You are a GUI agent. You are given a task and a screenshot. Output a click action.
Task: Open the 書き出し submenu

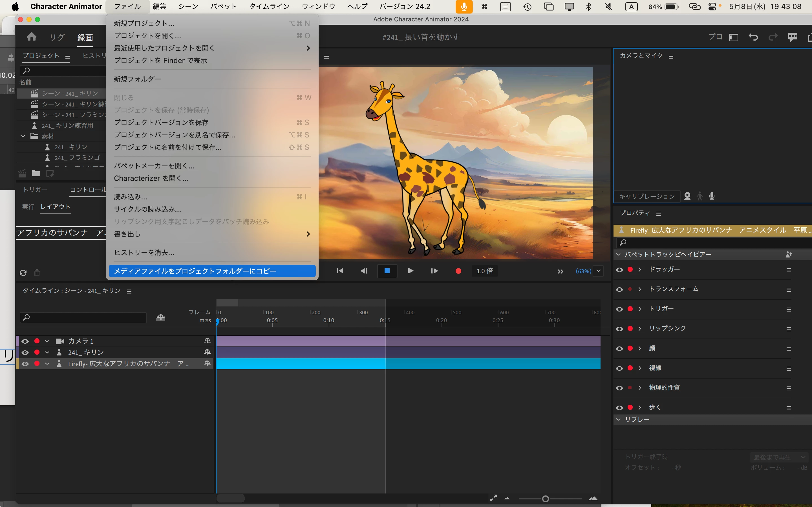click(212, 234)
